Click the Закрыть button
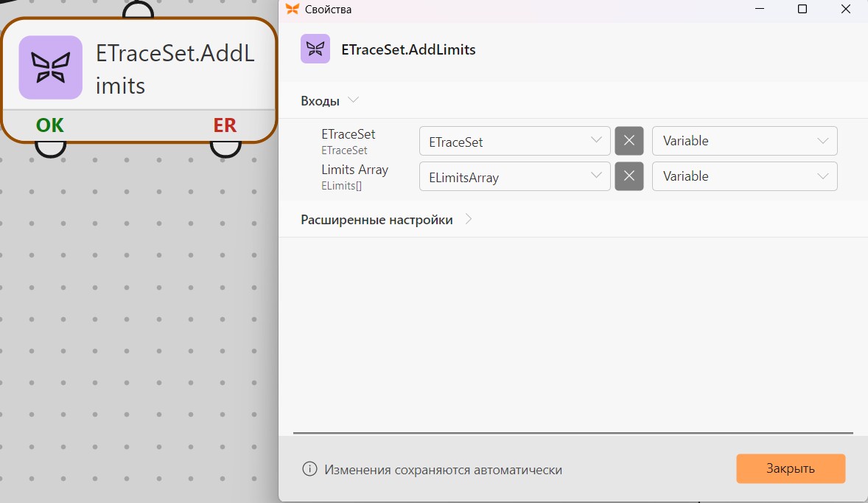The height and width of the screenshot is (503, 868). pyautogui.click(x=791, y=468)
